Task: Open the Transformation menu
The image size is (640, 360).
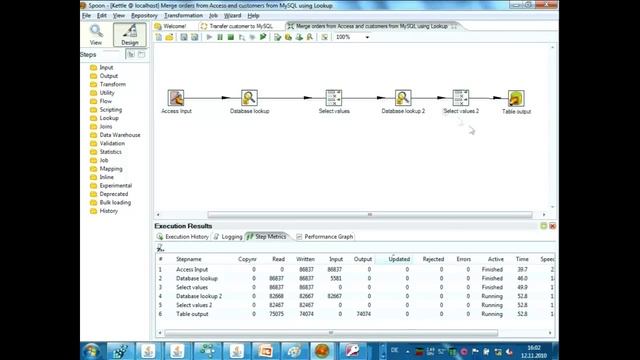Action: 183,16
